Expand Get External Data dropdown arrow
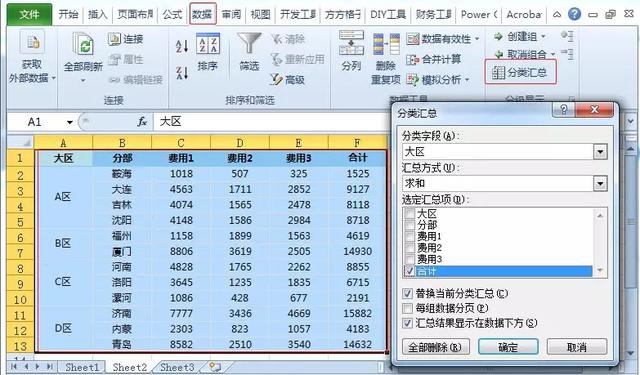This screenshot has height=375, width=640. pyautogui.click(x=53, y=78)
